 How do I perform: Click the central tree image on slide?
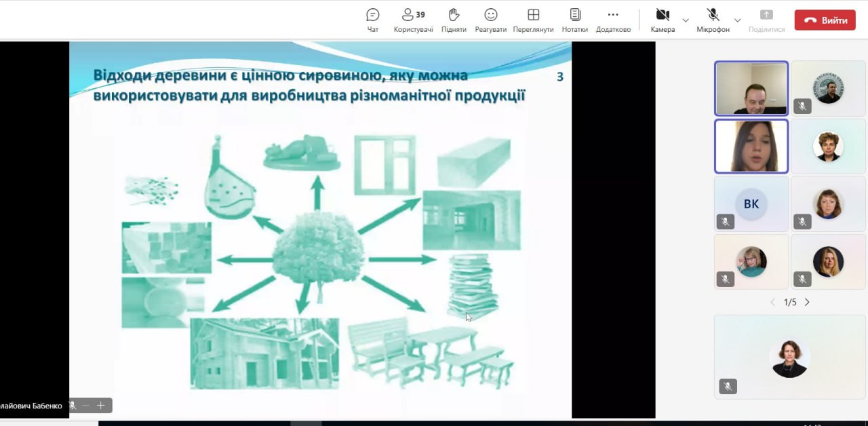click(x=318, y=256)
